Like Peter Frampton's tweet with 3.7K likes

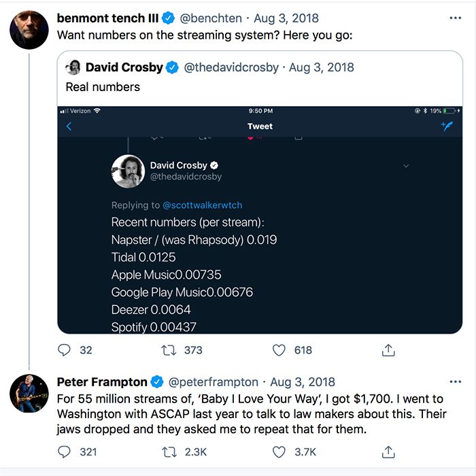click(279, 452)
